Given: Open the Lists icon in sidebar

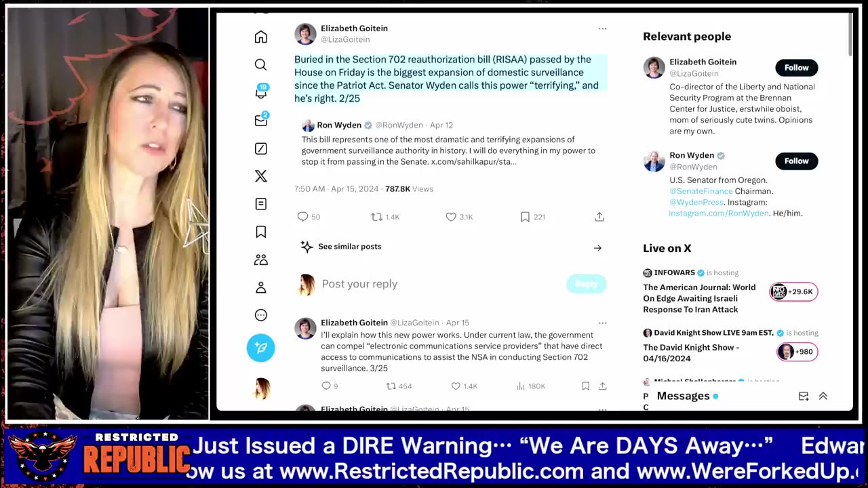Looking at the screenshot, I should (260, 204).
